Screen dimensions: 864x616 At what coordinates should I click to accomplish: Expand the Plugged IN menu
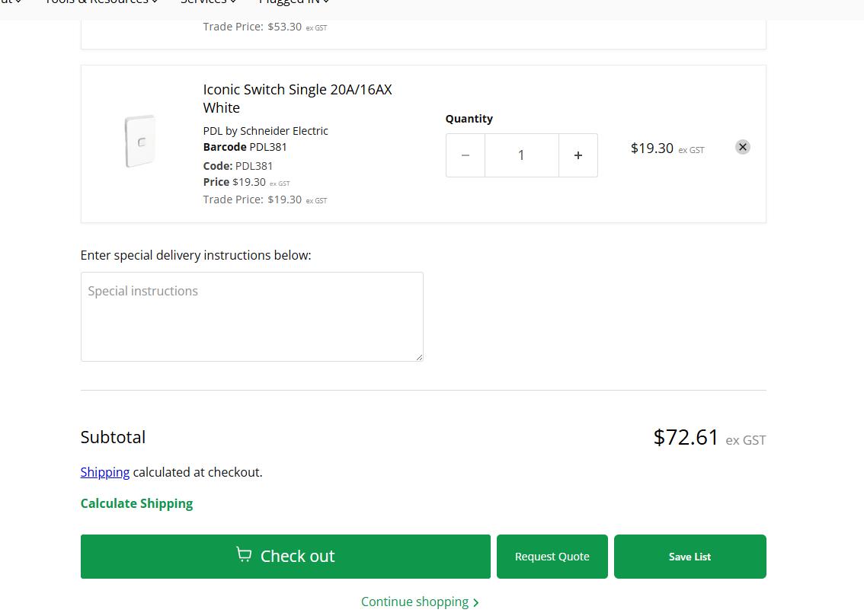pos(293,2)
